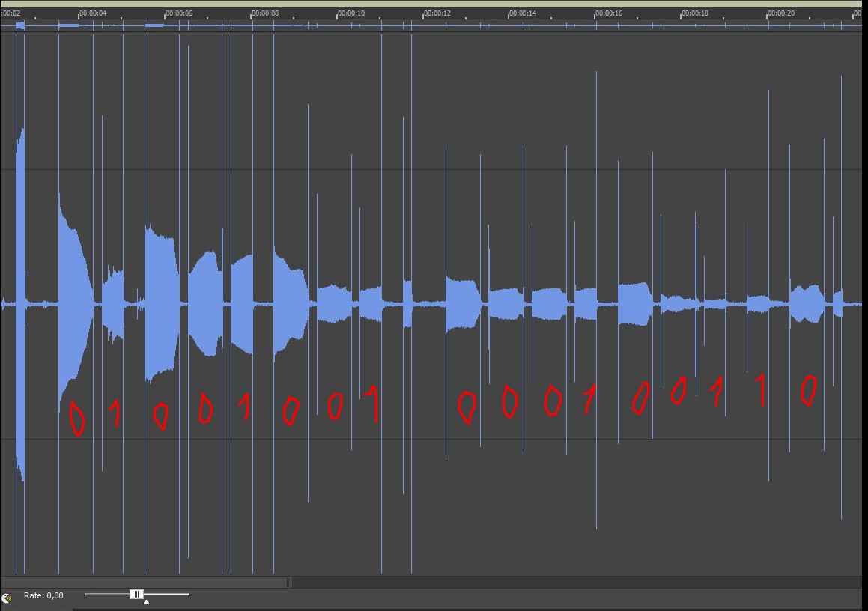Click the horizontal scrollbar thumb grip
The image size is (868, 611).
coord(288,582)
